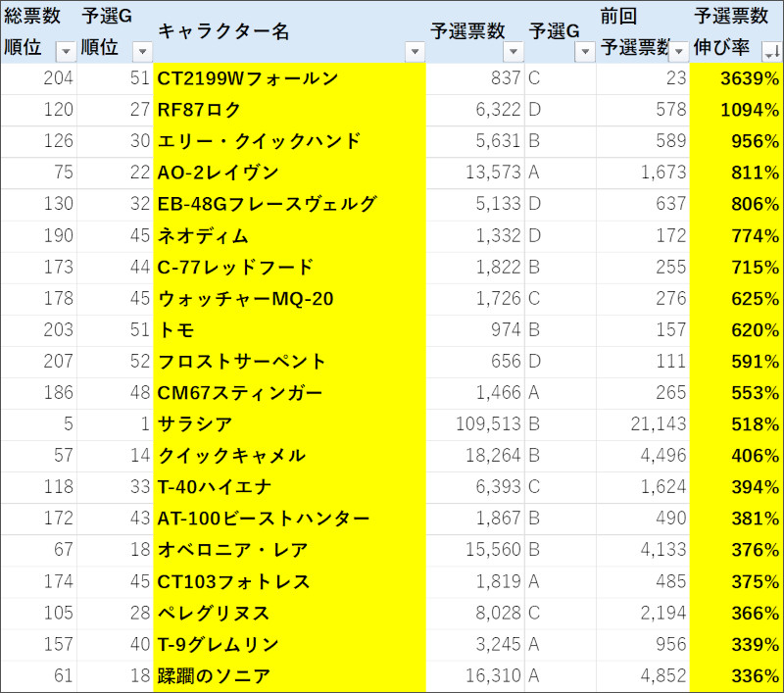
Task: Select the AO-2レイヴン name cell
Action: pyautogui.click(x=289, y=173)
